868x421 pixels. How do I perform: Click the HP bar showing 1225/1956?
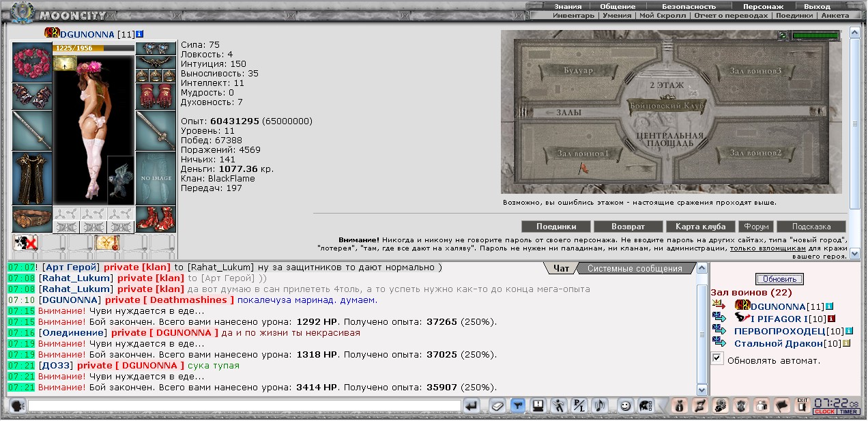(x=93, y=48)
